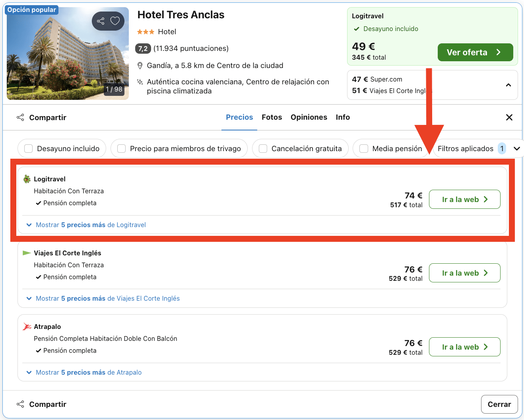
Task: Open the Precios tab
Action: pyautogui.click(x=239, y=117)
